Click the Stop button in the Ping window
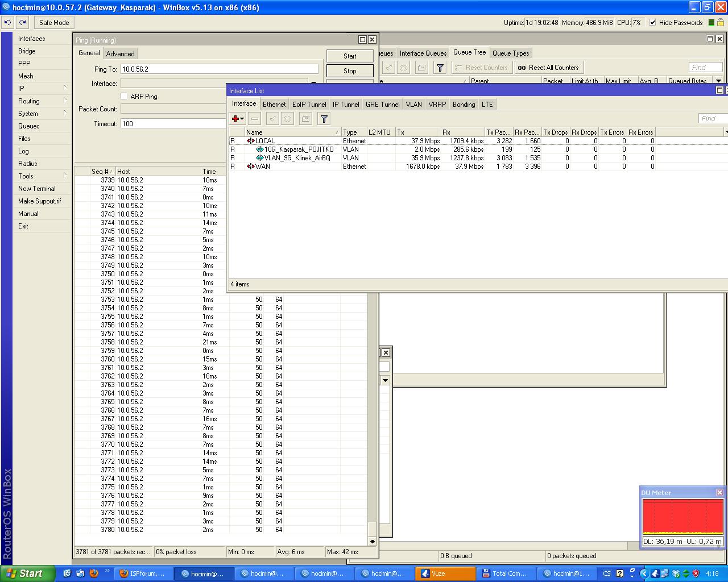Viewport: 728px width, 582px height. pyautogui.click(x=350, y=71)
